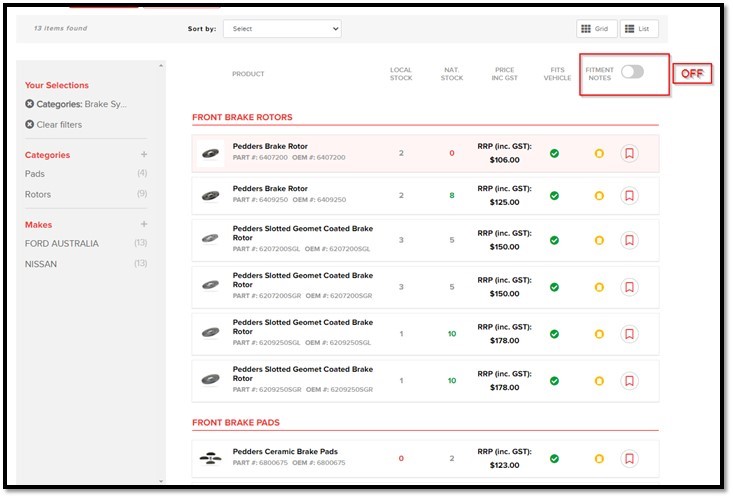This screenshot has height=498, width=733.
Task: Open fitment notes circle for rotor 6407200
Action: 599,153
